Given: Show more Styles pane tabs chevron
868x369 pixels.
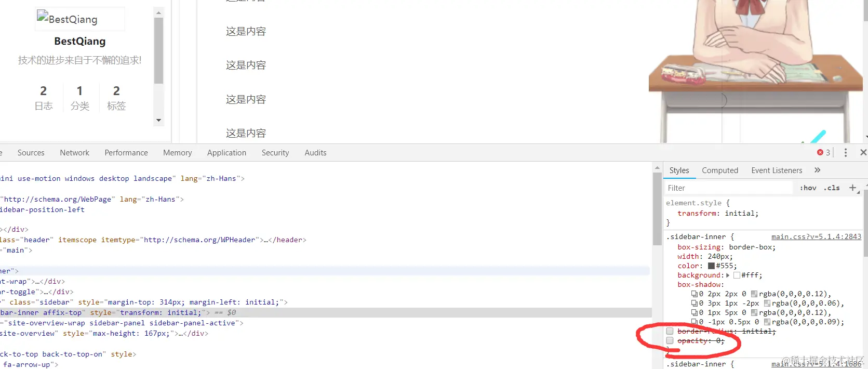Looking at the screenshot, I should 818,170.
